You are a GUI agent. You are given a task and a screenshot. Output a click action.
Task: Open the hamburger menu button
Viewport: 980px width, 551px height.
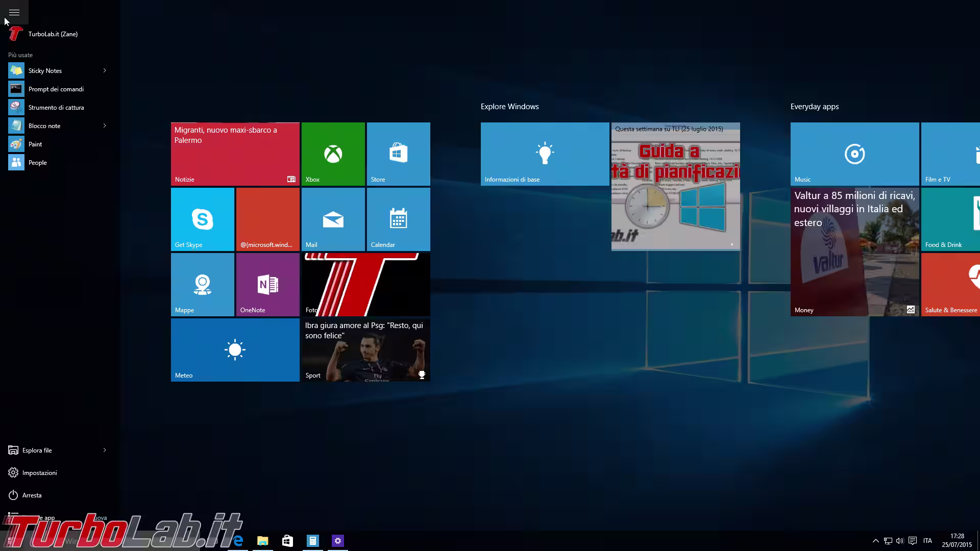click(x=14, y=12)
